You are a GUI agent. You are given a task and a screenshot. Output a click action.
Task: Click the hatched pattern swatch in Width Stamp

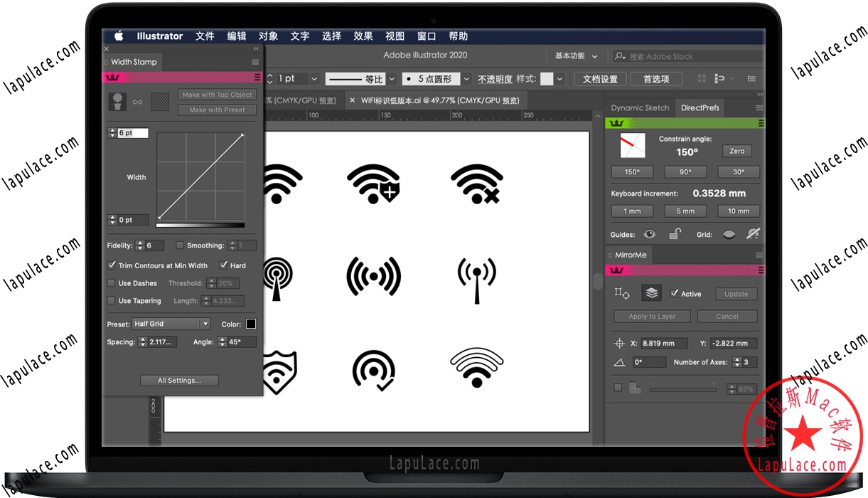pos(159,102)
